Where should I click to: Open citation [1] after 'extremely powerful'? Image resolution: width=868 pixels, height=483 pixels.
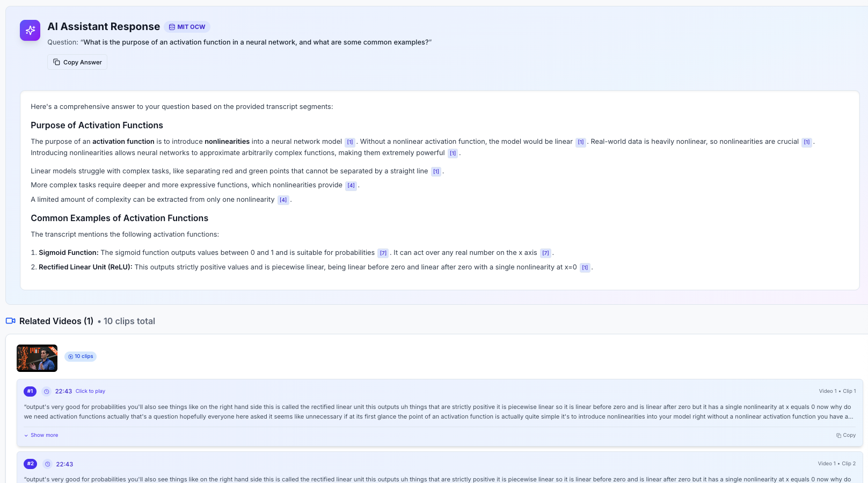click(x=453, y=153)
